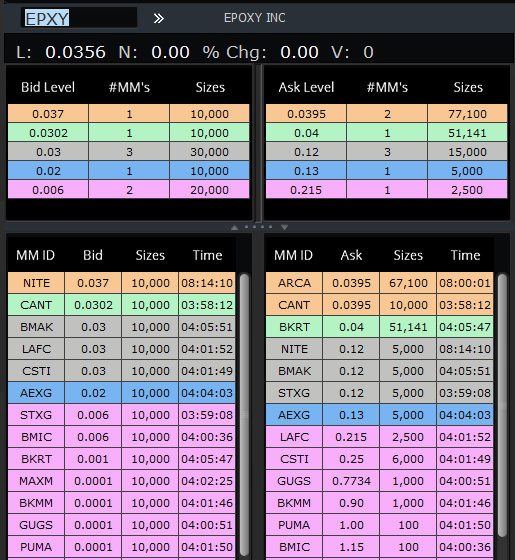515x560 pixels.
Task: Select the NITE bid row at 0.037
Action: [x=122, y=283]
